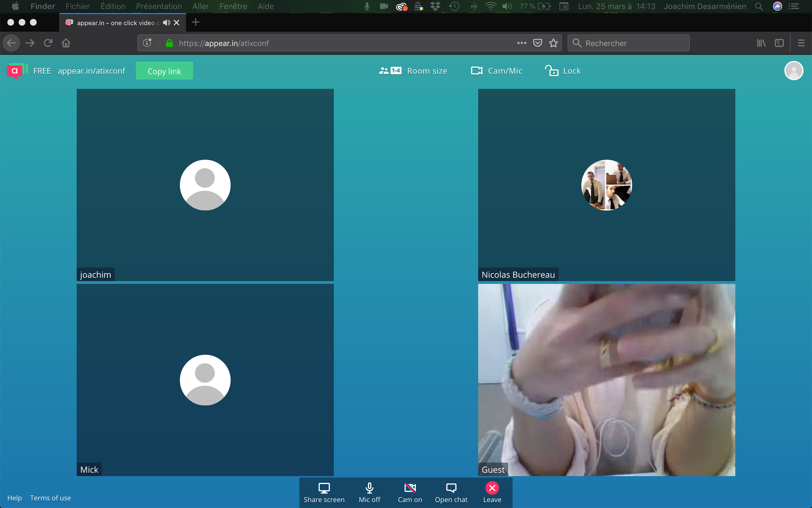
Task: Open the Édition menu
Action: [x=113, y=6]
